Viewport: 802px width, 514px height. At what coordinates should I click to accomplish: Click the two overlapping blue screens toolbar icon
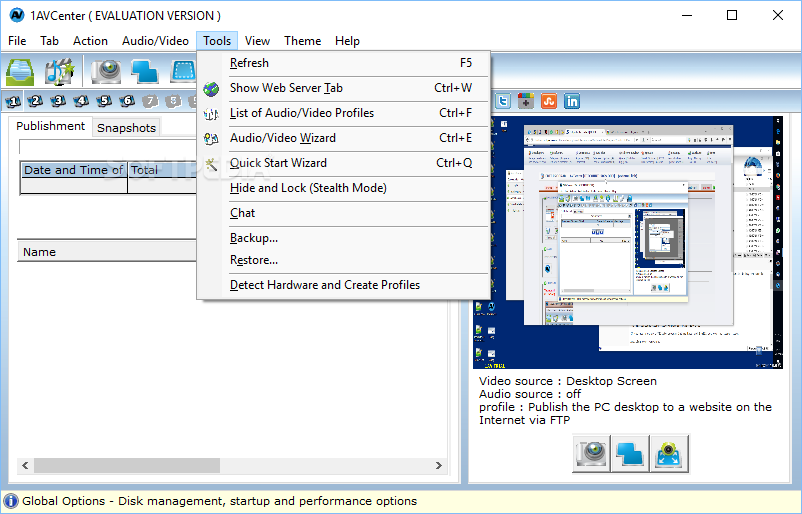pos(145,72)
